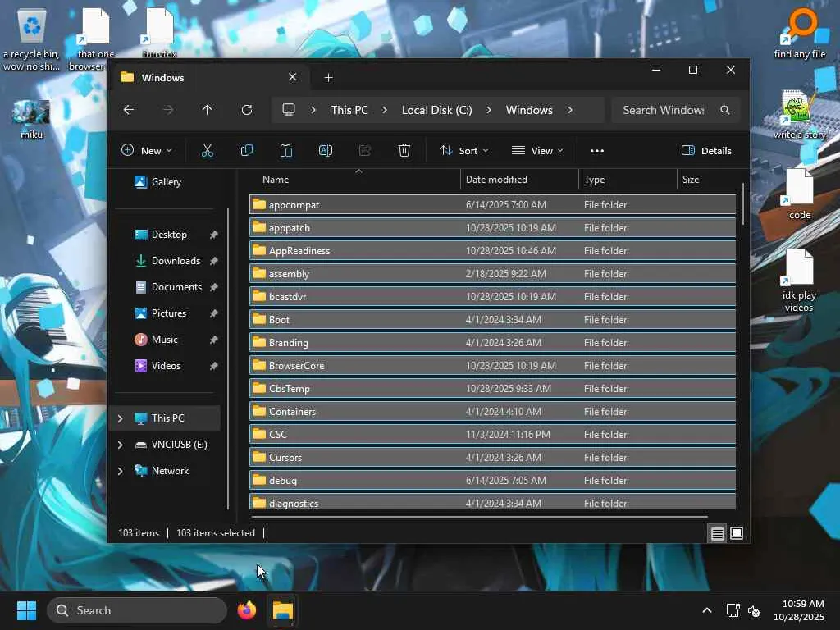Expand the Network tree node
Image resolution: width=840 pixels, height=630 pixels.
click(120, 471)
